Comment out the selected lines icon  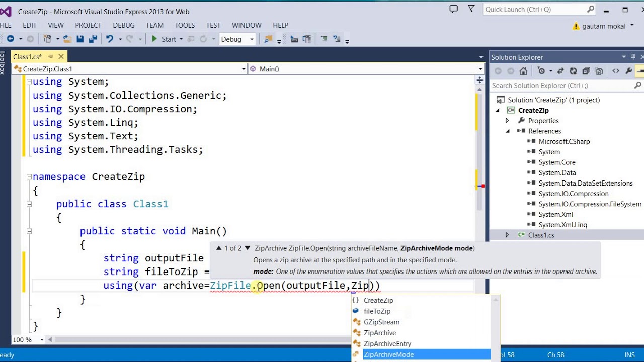click(324, 39)
